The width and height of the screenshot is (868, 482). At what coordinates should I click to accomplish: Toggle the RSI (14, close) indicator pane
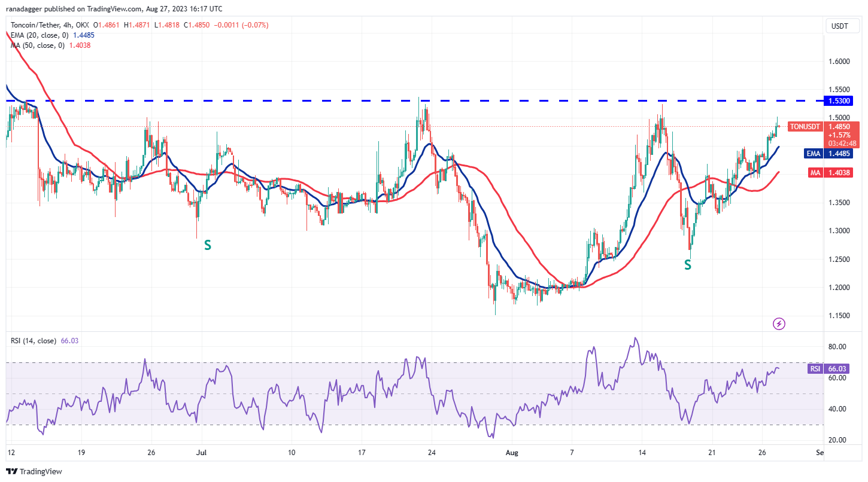pos(33,340)
